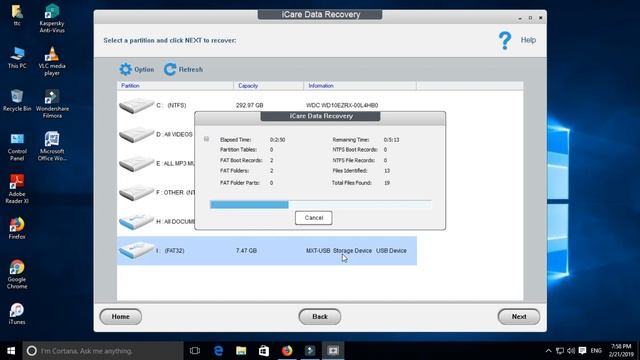Open the This PC desktop icon

17,58
